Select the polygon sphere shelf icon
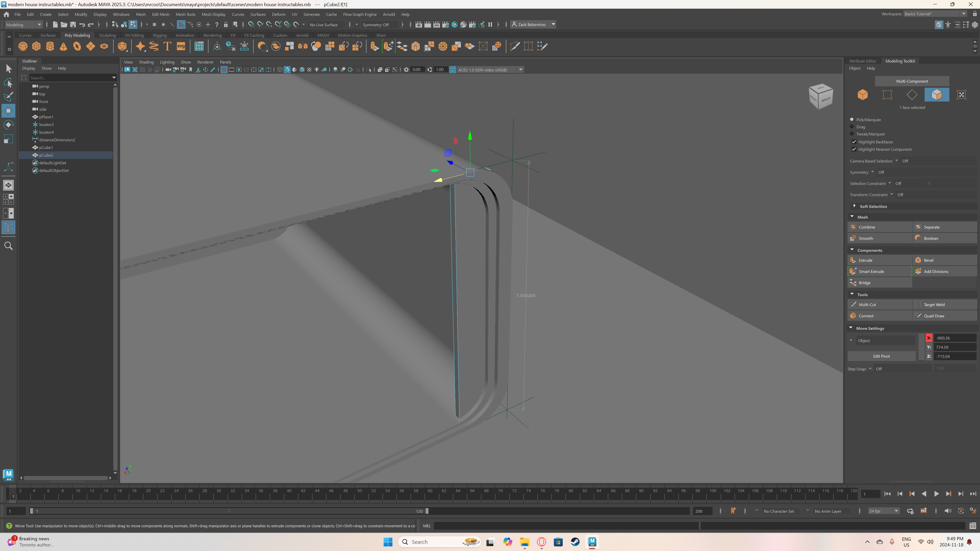Image resolution: width=980 pixels, height=551 pixels. coord(23,46)
